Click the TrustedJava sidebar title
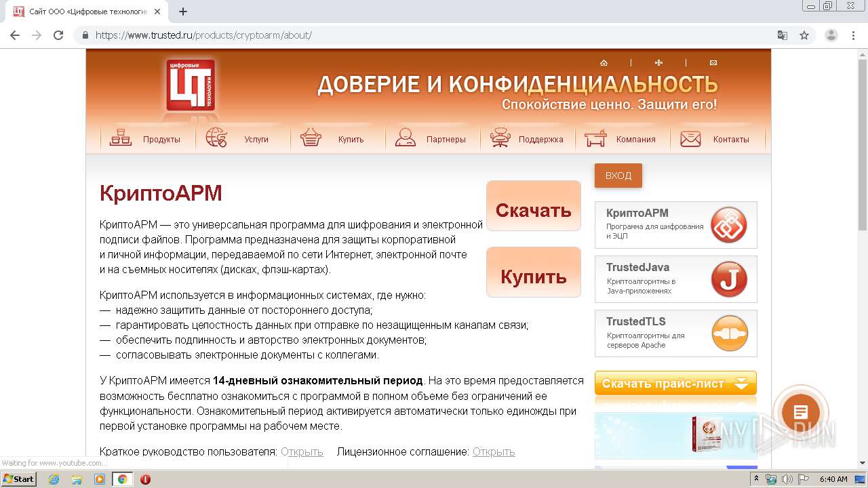Viewport: 868px width, 488px height. pyautogui.click(x=637, y=268)
